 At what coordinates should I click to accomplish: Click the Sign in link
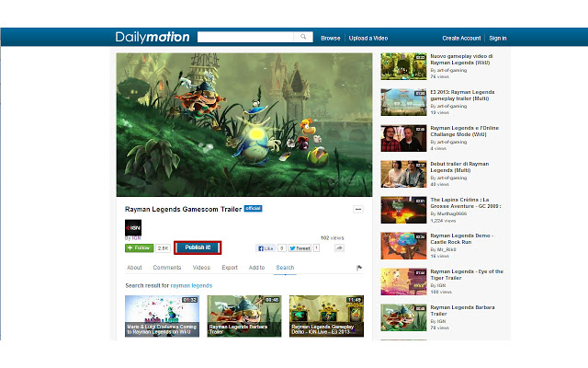click(x=497, y=39)
